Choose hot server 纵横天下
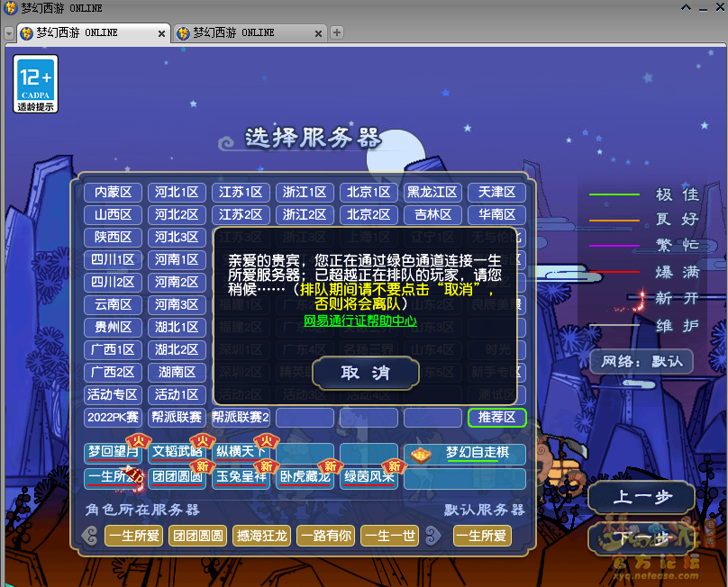 coord(241,453)
